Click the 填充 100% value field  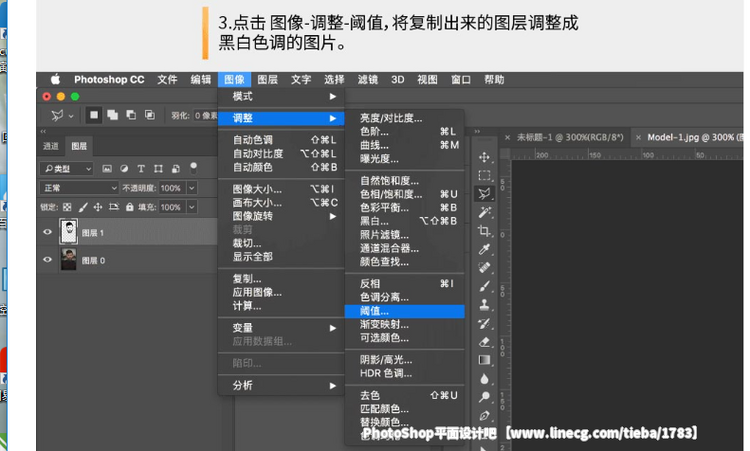click(172, 207)
